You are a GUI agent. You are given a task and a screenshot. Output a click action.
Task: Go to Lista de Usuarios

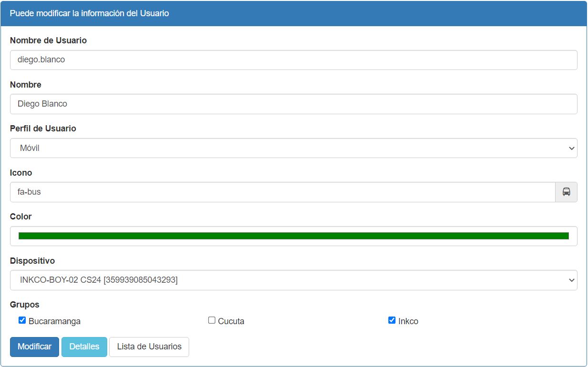[149, 347]
